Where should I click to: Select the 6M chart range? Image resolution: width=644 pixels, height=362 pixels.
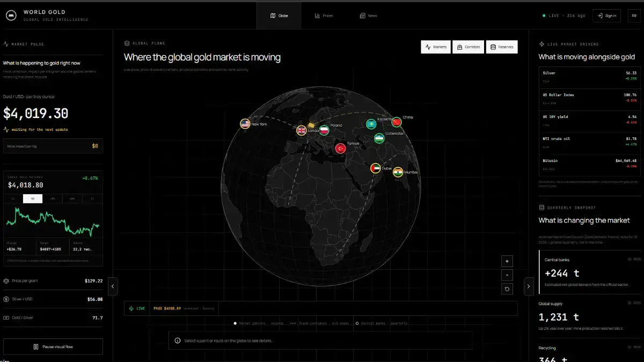(72, 199)
